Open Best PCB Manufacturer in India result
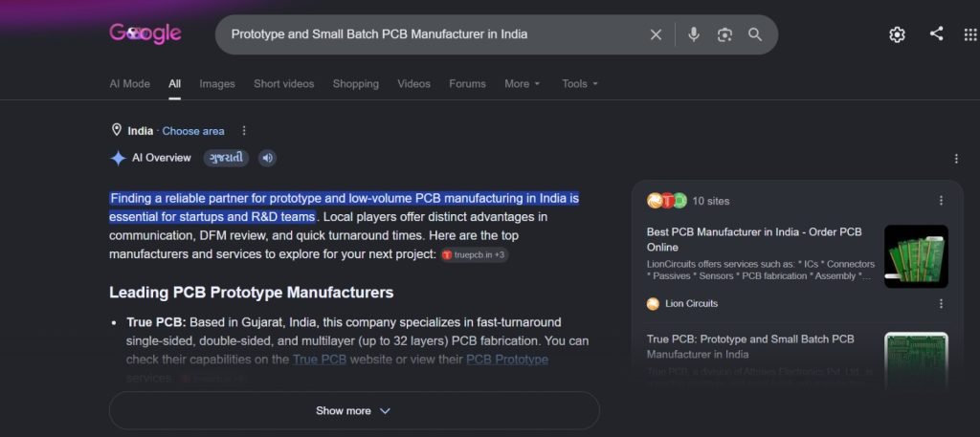This screenshot has width=980, height=437. pyautogui.click(x=754, y=239)
